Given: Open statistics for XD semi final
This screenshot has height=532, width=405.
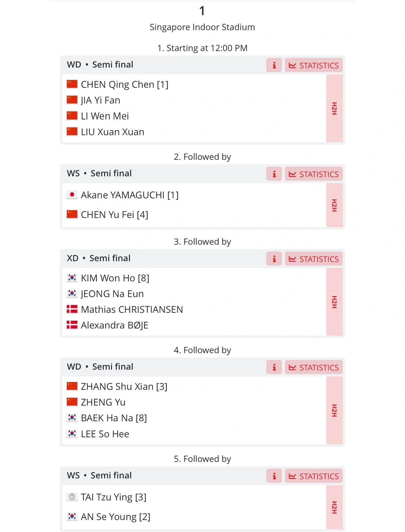Looking at the screenshot, I should 314,259.
